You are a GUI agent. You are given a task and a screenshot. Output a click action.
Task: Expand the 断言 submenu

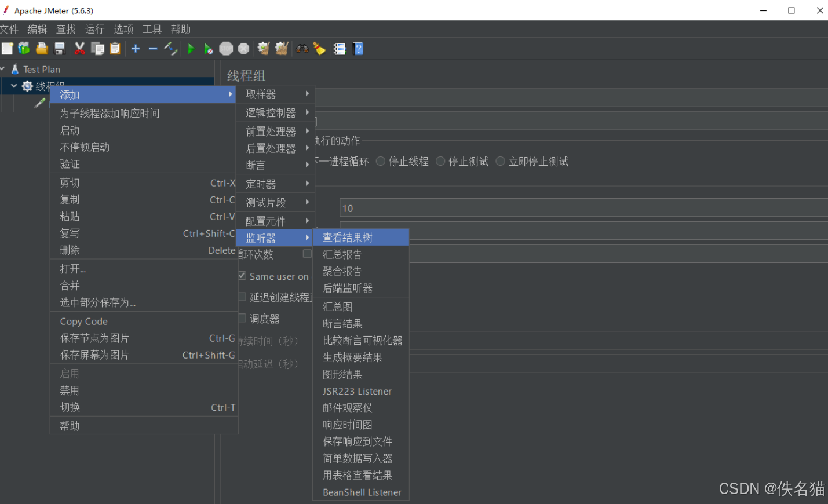coord(275,165)
